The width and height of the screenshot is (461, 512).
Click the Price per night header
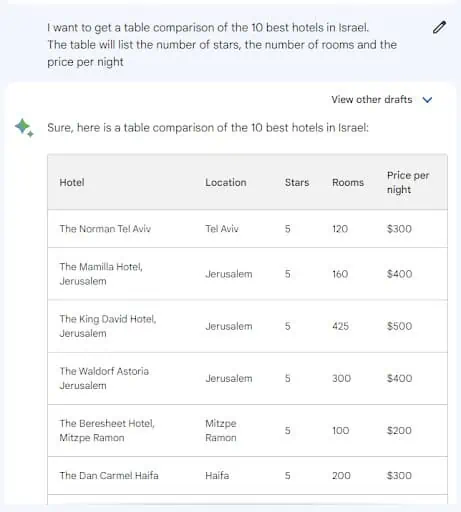(x=408, y=182)
